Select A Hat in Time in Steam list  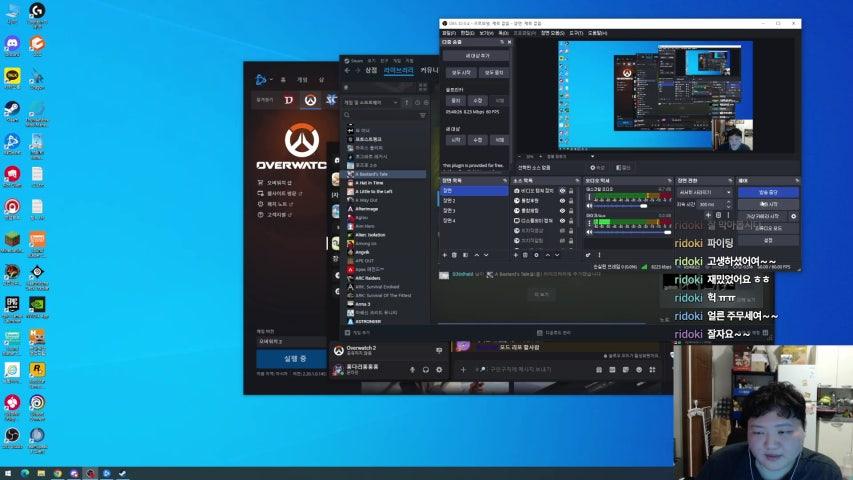tap(369, 182)
